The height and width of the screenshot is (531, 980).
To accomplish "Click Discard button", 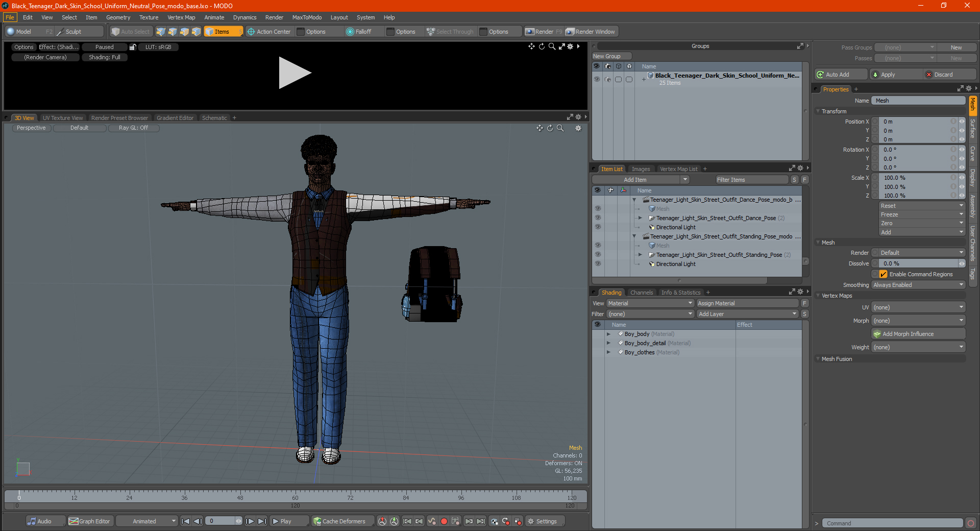I will pyautogui.click(x=950, y=75).
